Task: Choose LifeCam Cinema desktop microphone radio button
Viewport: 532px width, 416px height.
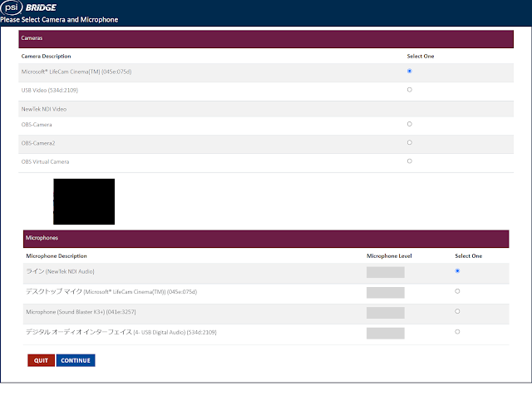Action: [x=457, y=291]
